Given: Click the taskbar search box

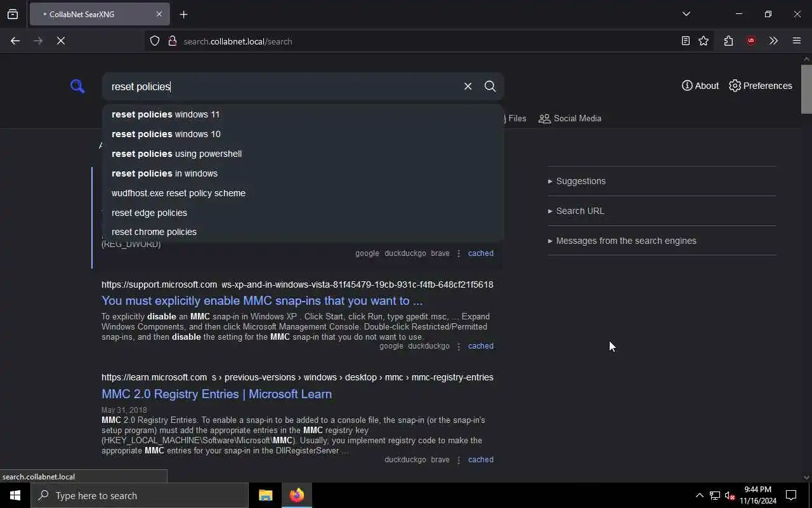Looking at the screenshot, I should 140,495.
